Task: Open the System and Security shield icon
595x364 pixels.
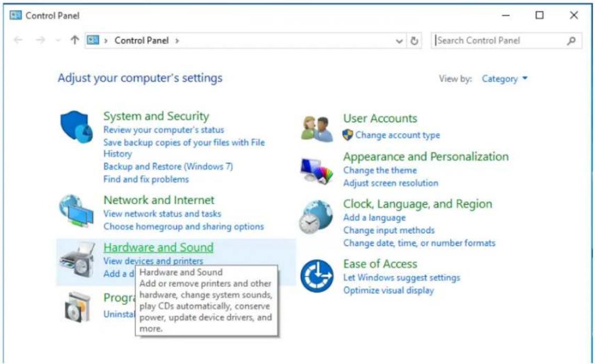Action: click(x=76, y=127)
